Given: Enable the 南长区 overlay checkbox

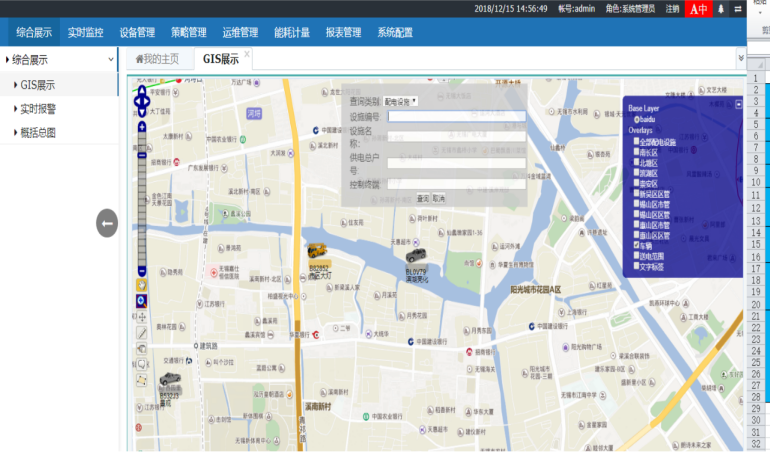Looking at the screenshot, I should 636,152.
